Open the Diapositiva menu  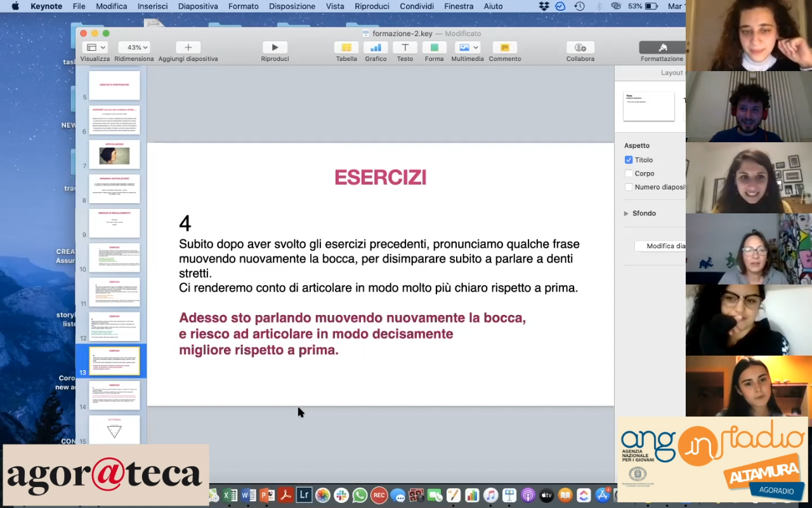pos(198,6)
